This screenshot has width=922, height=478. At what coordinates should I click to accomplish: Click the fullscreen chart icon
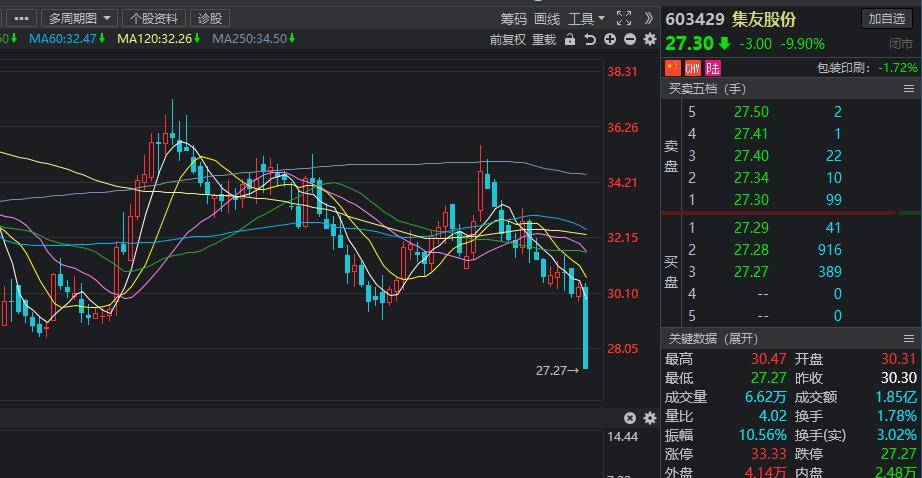tap(624, 18)
